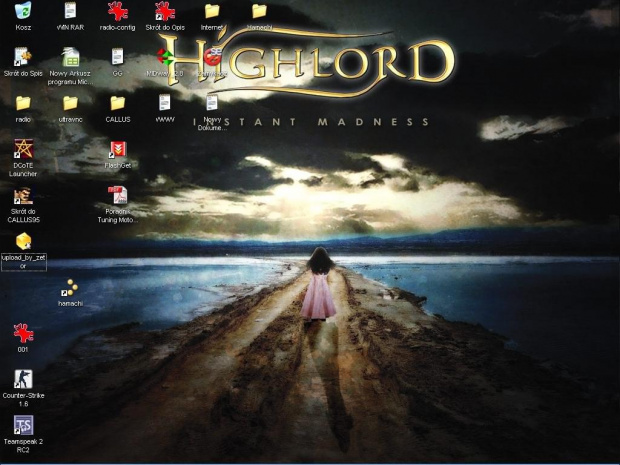Launch Teamspeak 2 RC2
Image resolution: width=620 pixels, height=465 pixels.
pyautogui.click(x=23, y=426)
